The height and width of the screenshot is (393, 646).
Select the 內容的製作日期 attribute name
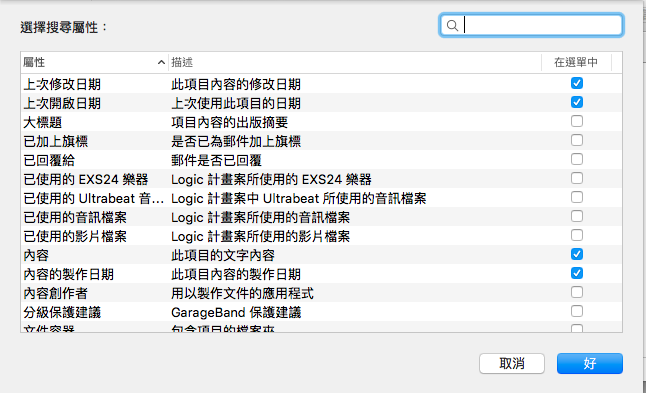click(68, 274)
